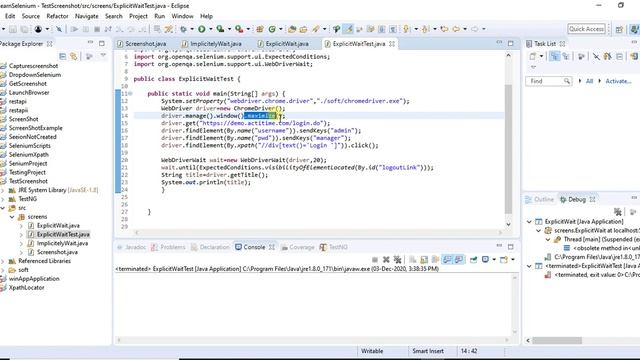640x360 pixels.
Task: Open the Debug button dropdown arrow
Action: coord(192,29)
